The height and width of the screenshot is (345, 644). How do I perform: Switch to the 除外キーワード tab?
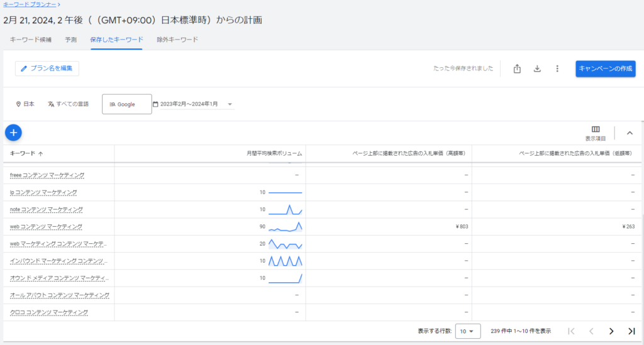click(177, 40)
